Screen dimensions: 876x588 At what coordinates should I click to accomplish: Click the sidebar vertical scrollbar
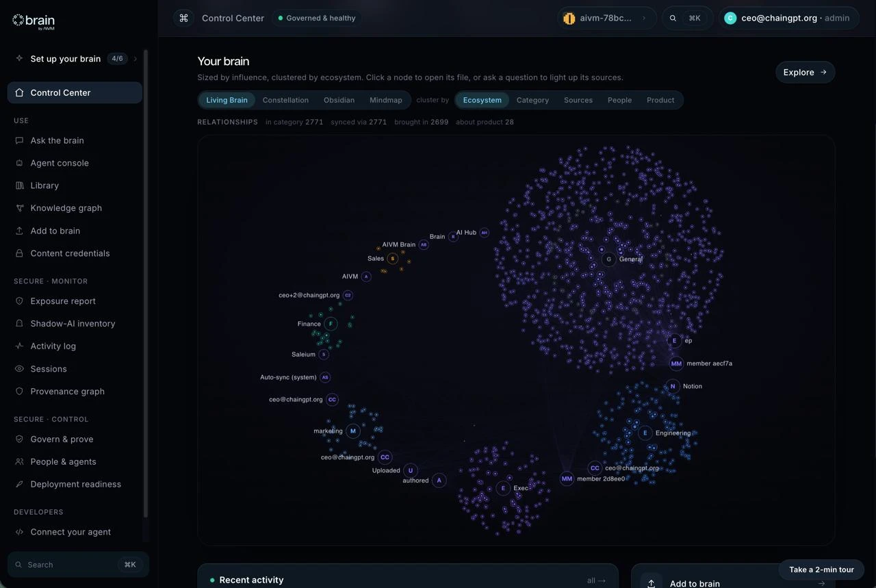pyautogui.click(x=146, y=284)
